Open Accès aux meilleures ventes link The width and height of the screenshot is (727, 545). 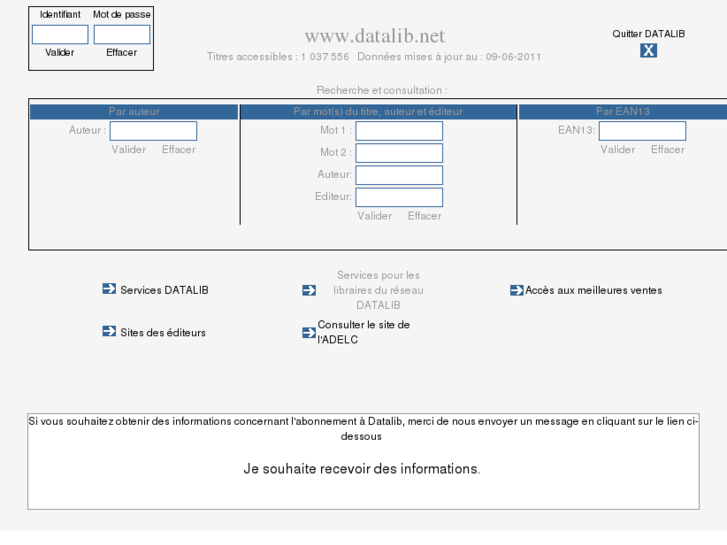pyautogui.click(x=593, y=290)
